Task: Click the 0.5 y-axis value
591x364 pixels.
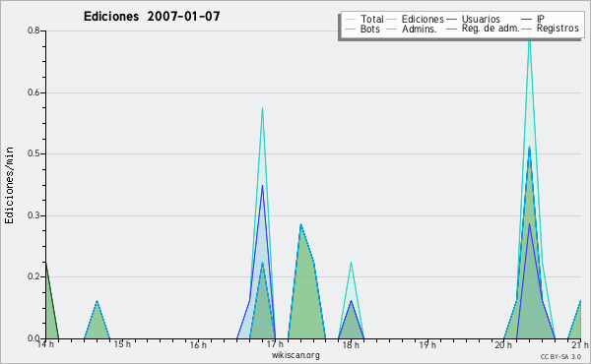Action: click(x=33, y=153)
